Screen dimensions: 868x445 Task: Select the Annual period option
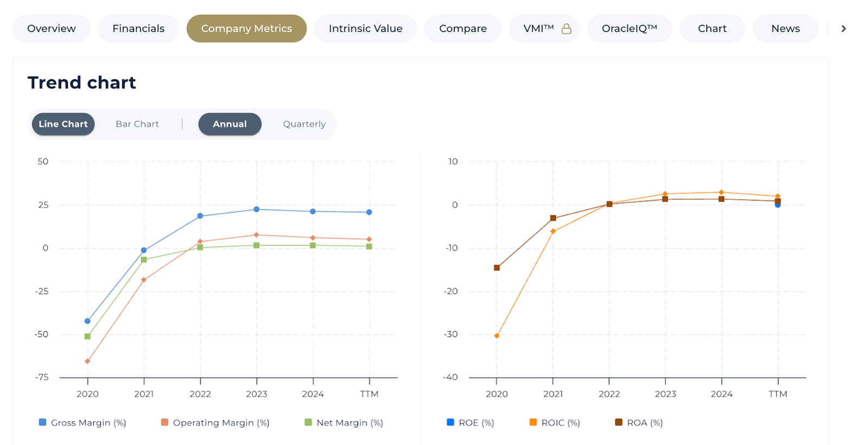coord(230,124)
